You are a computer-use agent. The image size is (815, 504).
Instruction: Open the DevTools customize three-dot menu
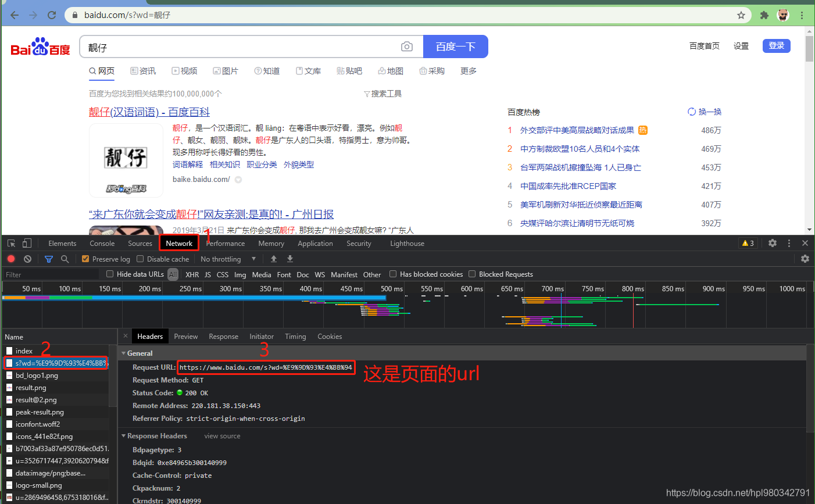point(789,243)
